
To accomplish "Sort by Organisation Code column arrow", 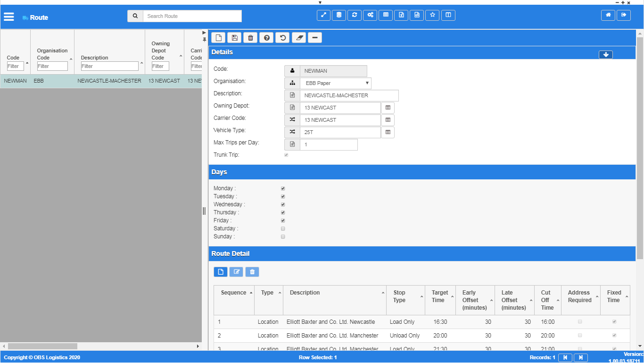I will click(71, 59).
